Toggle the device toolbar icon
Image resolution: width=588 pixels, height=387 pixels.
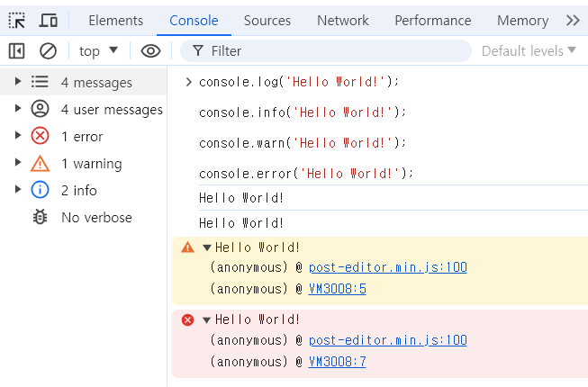tap(49, 20)
